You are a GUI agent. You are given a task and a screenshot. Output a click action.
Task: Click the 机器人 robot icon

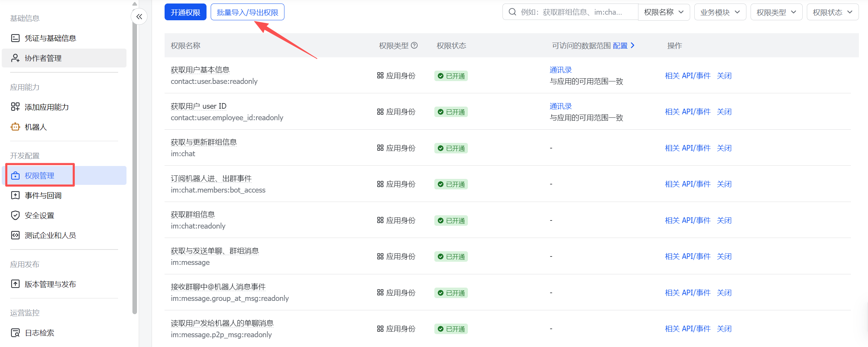15,127
